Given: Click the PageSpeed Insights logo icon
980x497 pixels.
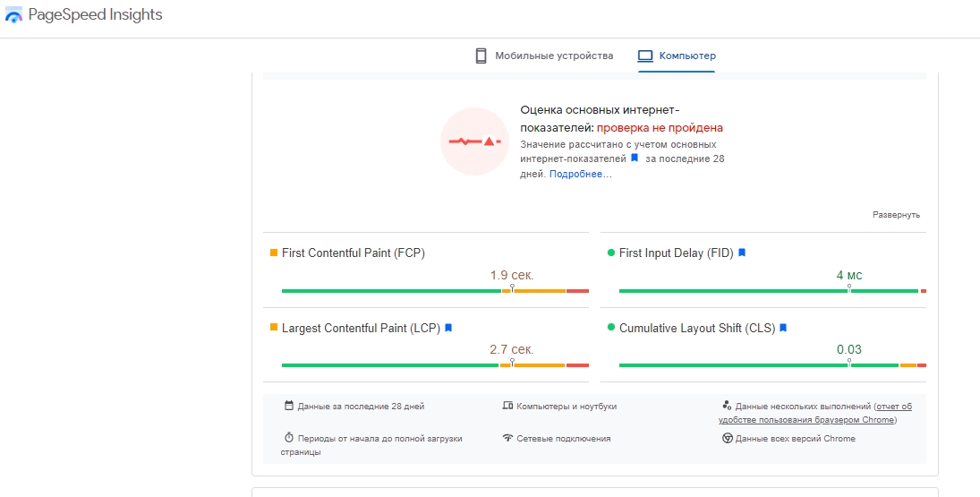Looking at the screenshot, I should [x=13, y=16].
